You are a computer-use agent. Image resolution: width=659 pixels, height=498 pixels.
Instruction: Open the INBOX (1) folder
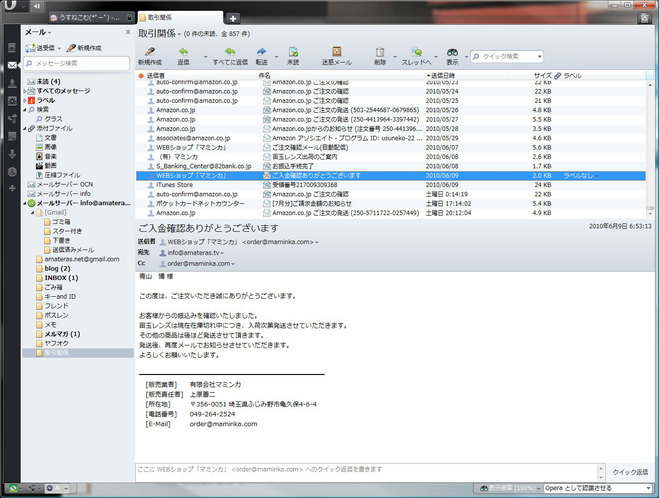61,278
